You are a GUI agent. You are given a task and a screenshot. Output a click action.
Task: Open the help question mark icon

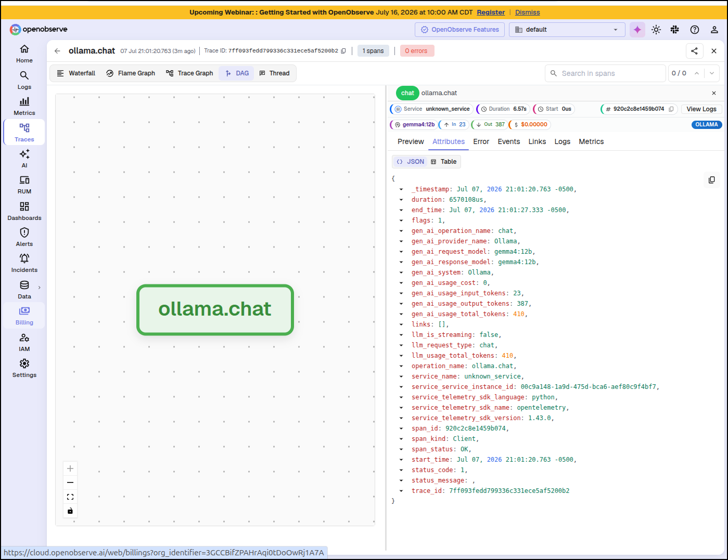pos(695,30)
